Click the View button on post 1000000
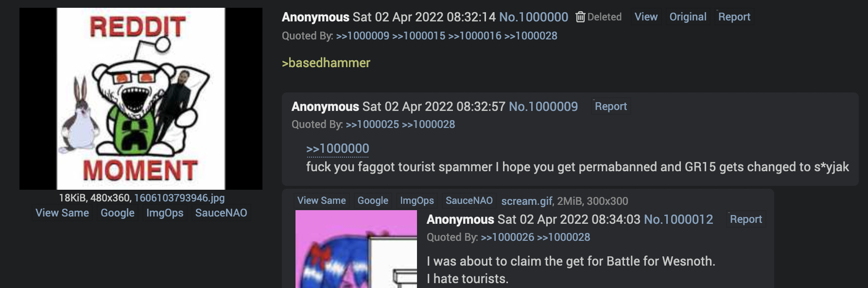868x288 pixels. [646, 17]
